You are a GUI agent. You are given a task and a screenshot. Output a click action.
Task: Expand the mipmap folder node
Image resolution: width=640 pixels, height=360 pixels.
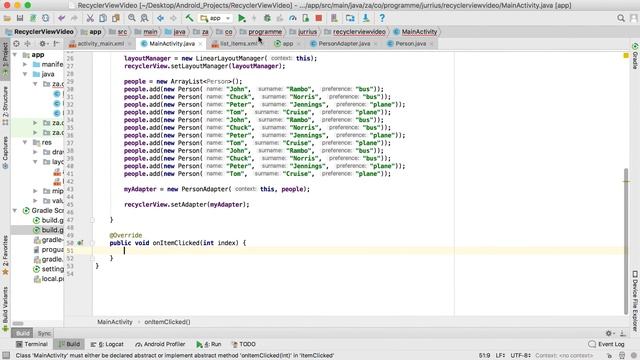coord(35,191)
